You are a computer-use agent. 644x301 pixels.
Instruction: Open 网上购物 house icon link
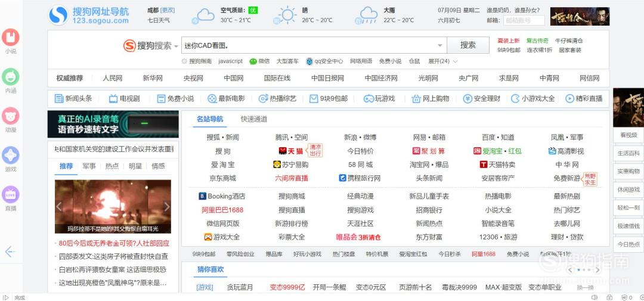pos(431,98)
